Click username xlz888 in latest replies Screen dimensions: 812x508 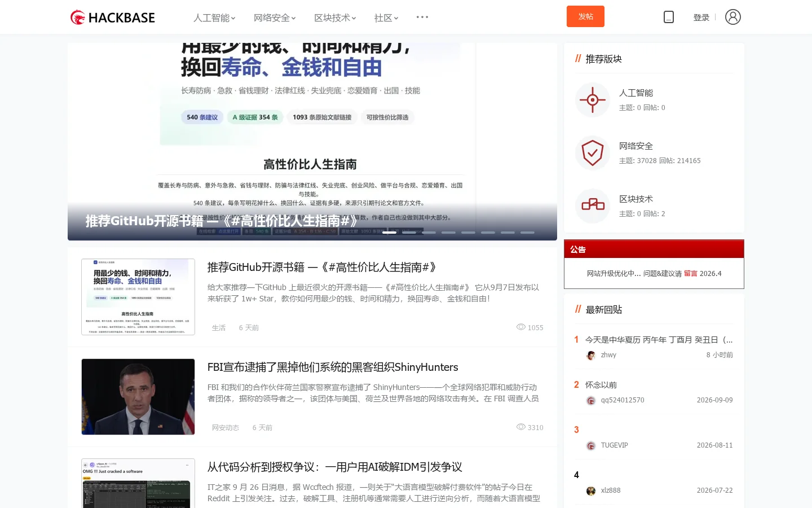coord(611,491)
